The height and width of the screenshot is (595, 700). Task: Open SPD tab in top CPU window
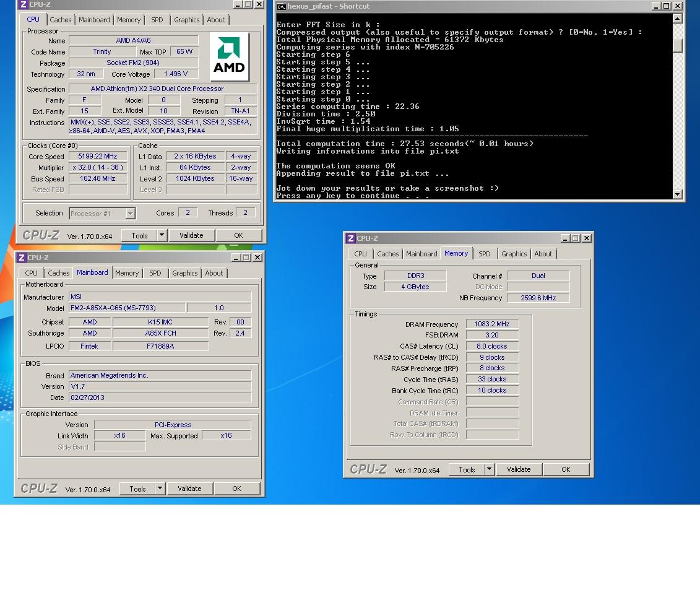coord(157,20)
